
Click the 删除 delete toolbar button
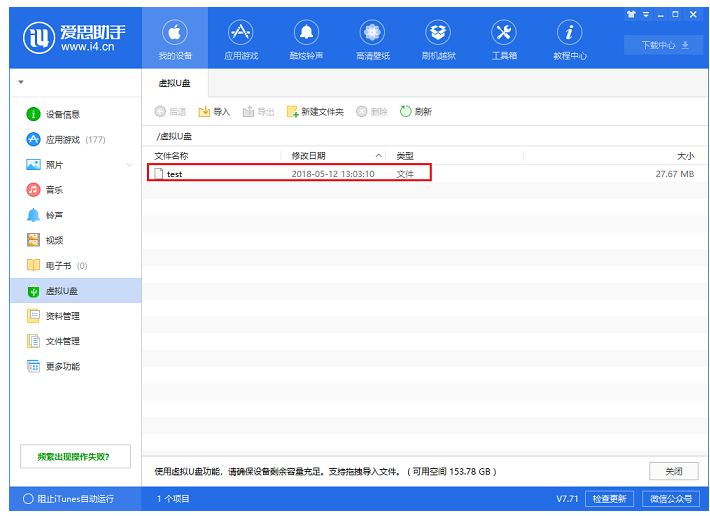click(x=372, y=111)
